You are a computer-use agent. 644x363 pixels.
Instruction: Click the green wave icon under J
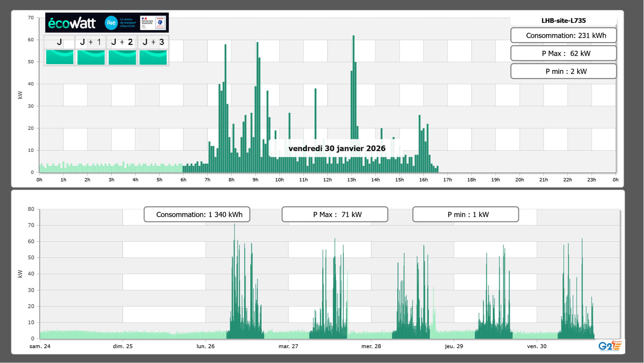point(60,57)
